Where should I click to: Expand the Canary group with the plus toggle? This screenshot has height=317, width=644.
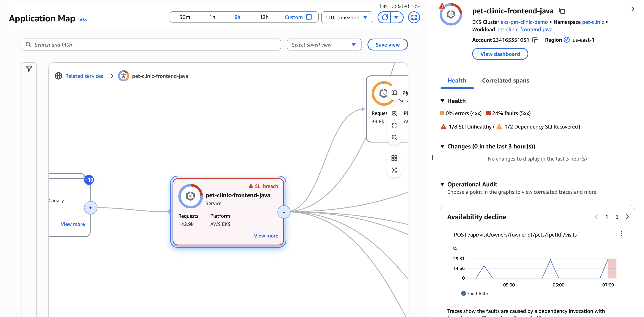click(91, 208)
